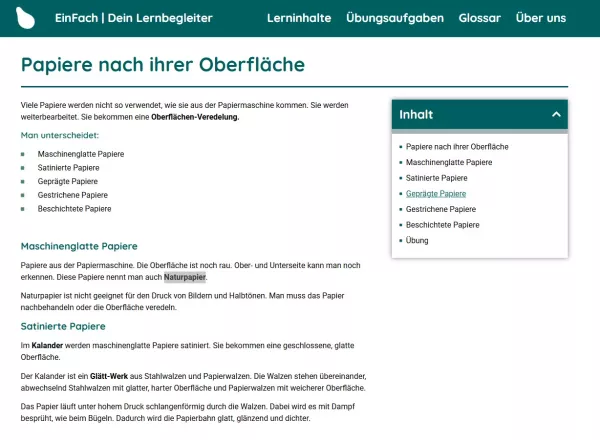This screenshot has height=440, width=600.
Task: Click bullet item Geprägte Papiere in main list
Action: (67, 181)
